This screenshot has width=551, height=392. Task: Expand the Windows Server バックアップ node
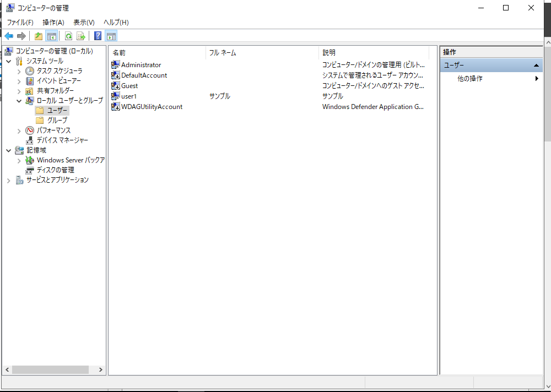(x=19, y=161)
